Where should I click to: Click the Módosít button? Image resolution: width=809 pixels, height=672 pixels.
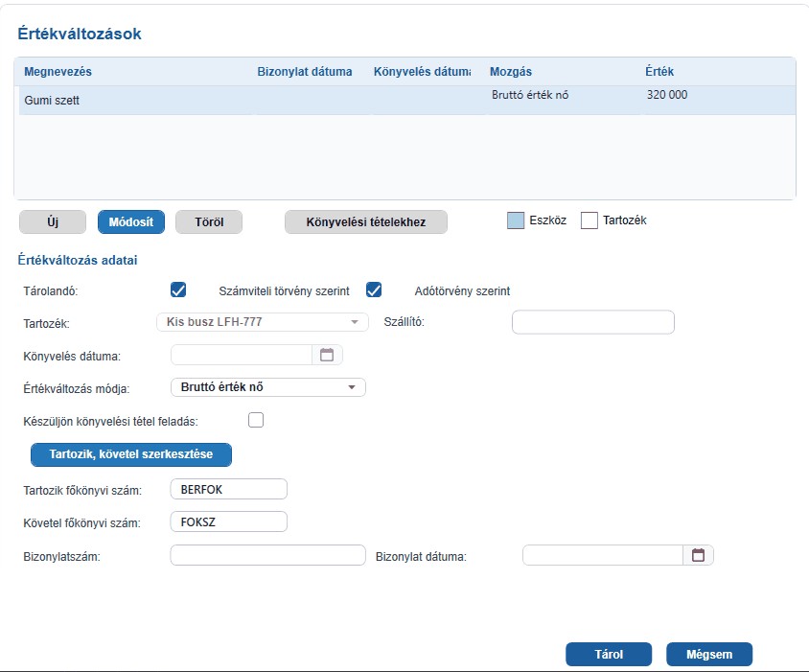131,222
